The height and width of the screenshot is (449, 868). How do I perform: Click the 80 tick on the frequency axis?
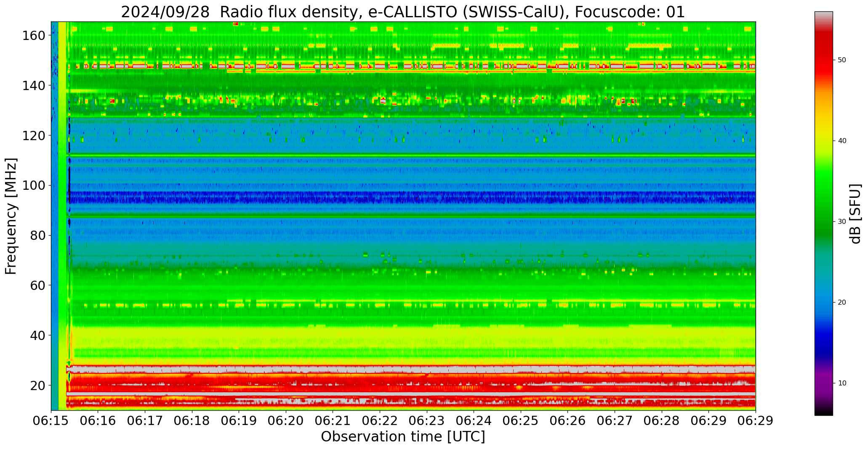(x=37, y=236)
